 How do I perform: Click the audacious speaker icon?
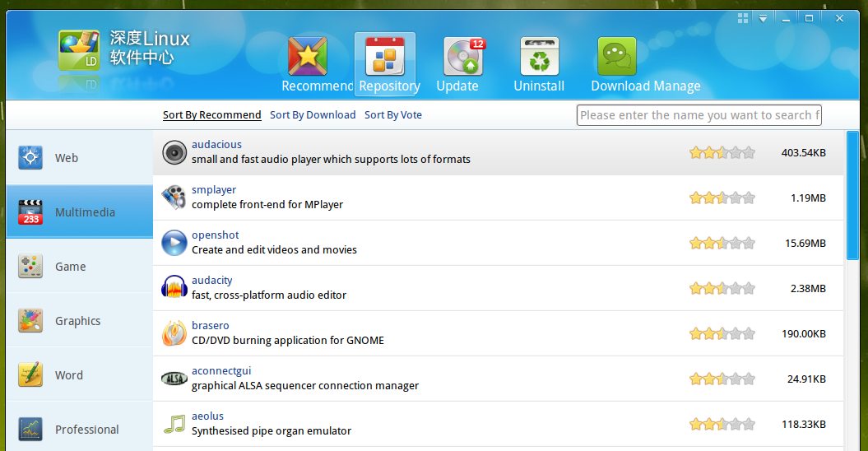pos(174,152)
